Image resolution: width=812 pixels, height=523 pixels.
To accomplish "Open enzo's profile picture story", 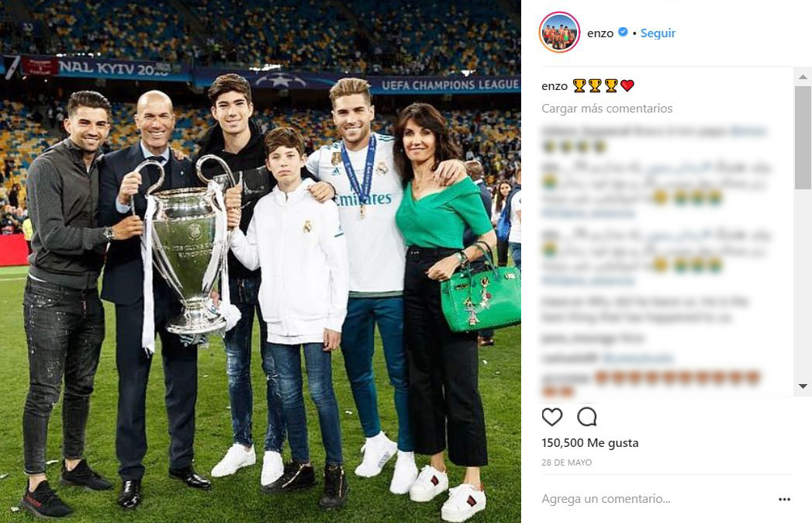I will tap(558, 32).
